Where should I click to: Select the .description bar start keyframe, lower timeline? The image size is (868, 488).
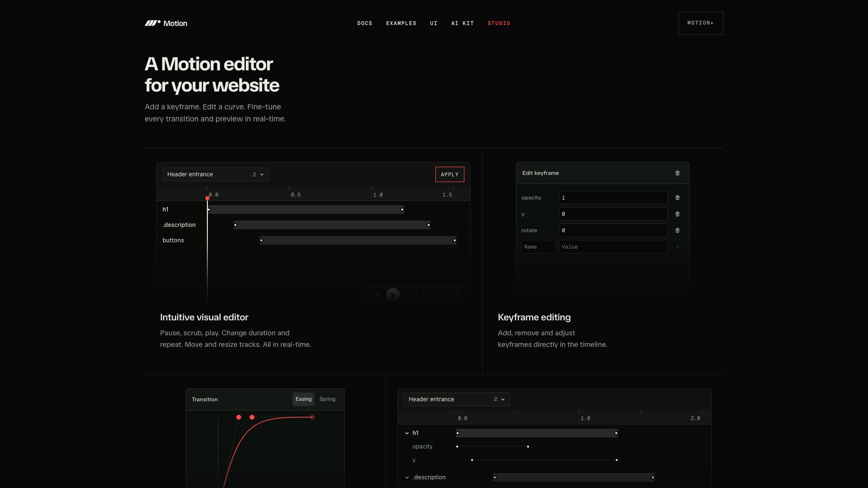click(495, 477)
